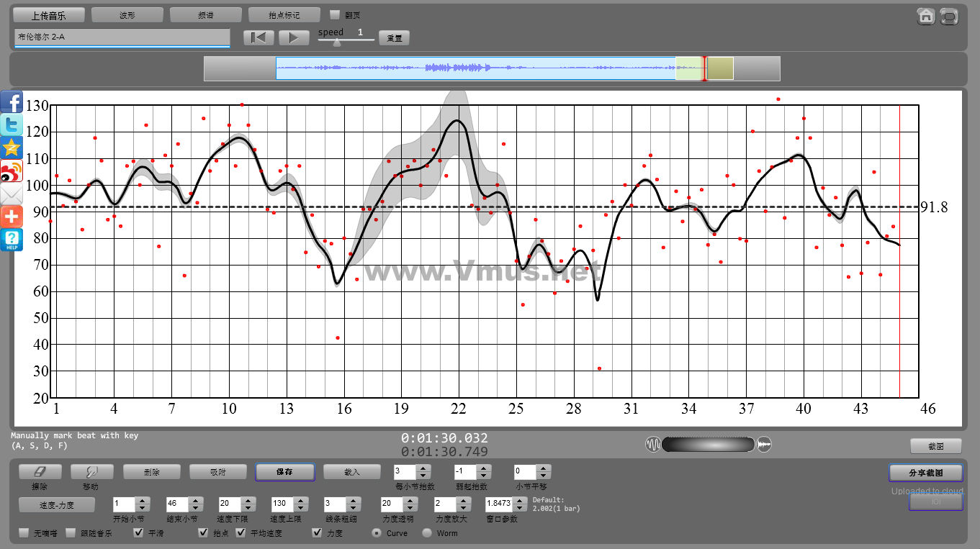Click the Twitter share icon
Image resolution: width=980 pixels, height=549 pixels.
click(12, 125)
